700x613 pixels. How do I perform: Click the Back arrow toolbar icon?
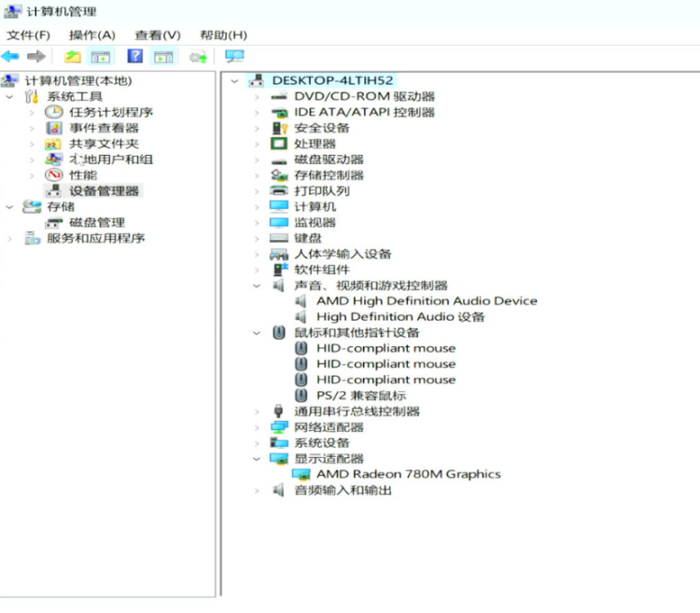point(10,57)
